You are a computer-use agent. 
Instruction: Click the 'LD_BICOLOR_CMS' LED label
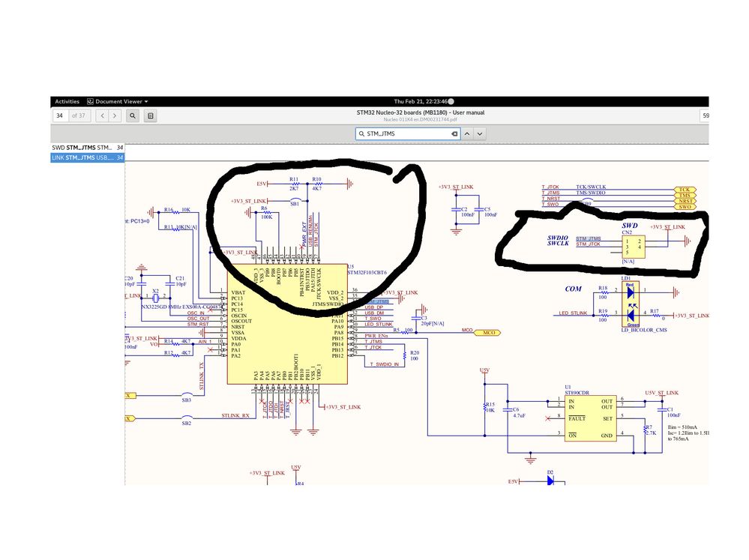pos(644,330)
